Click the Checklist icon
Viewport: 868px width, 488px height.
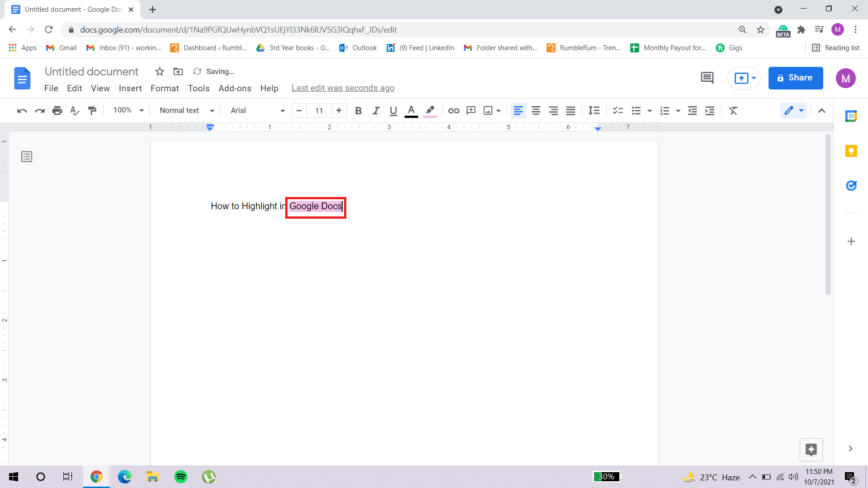[x=618, y=111]
